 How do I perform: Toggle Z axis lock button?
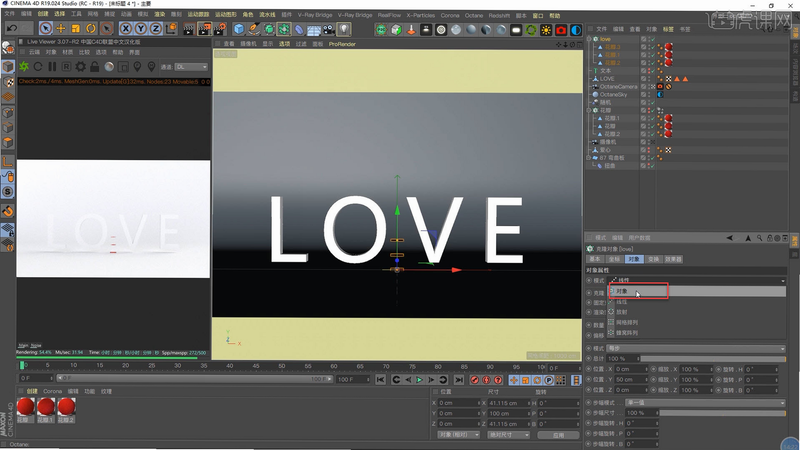(156, 29)
